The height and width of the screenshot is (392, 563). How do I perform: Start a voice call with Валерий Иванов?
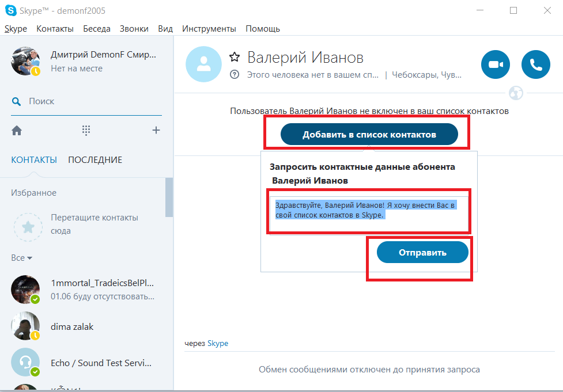tap(535, 64)
